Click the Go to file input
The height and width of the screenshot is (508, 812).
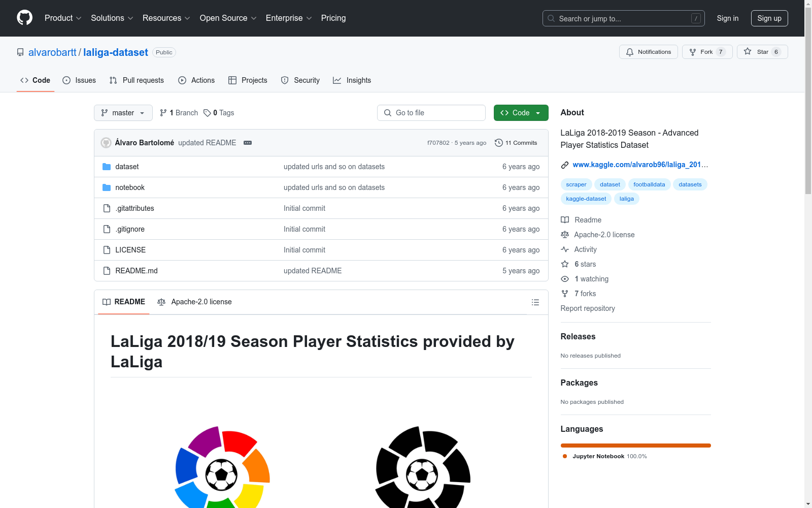pyautogui.click(x=431, y=113)
